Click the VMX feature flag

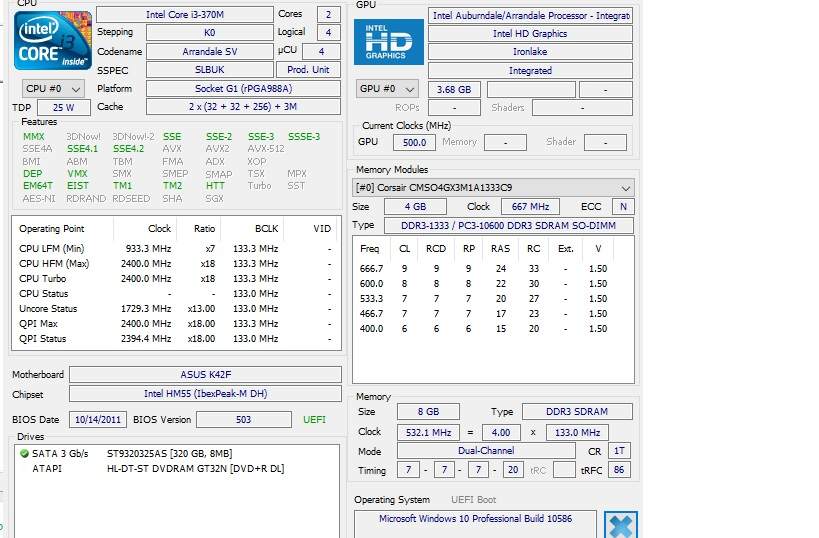coord(77,173)
